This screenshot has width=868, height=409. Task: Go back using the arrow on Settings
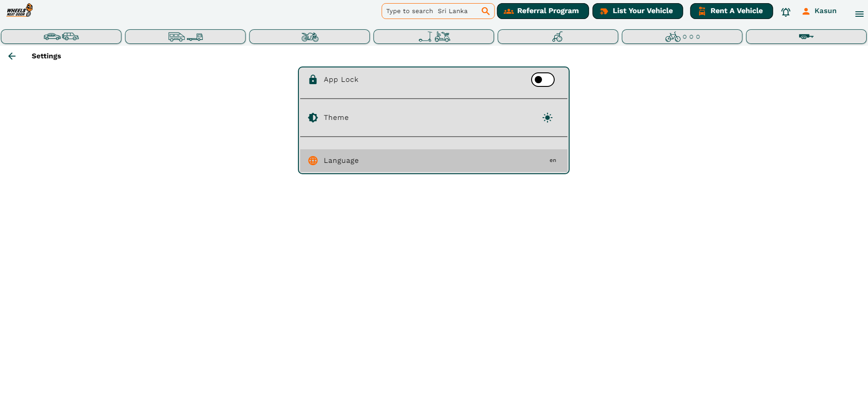(x=12, y=56)
